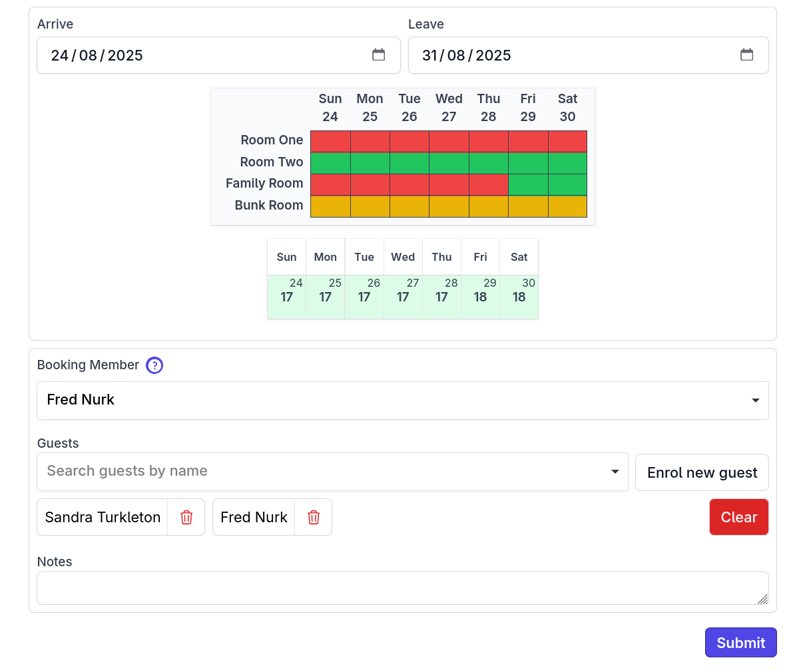Select the Bunk Room cell under Wednesday 27
805x672 pixels.
pos(449,206)
